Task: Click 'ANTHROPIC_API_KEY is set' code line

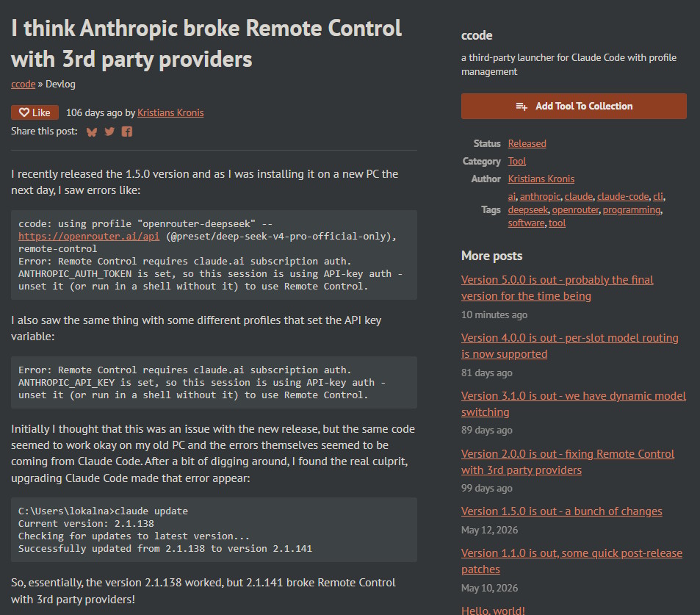Action: click(x=202, y=382)
